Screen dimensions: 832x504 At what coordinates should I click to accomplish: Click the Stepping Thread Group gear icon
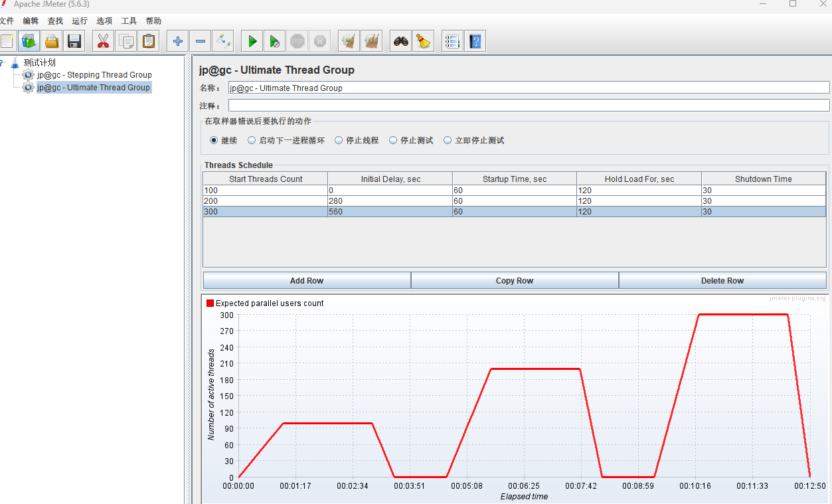click(28, 75)
